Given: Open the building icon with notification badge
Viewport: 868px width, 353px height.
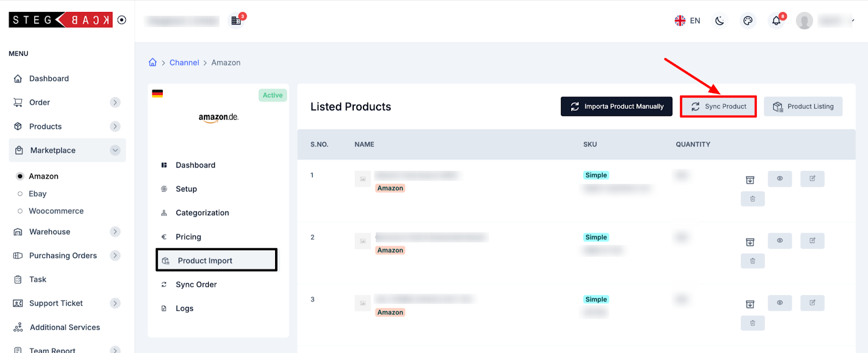Looking at the screenshot, I should tap(236, 21).
